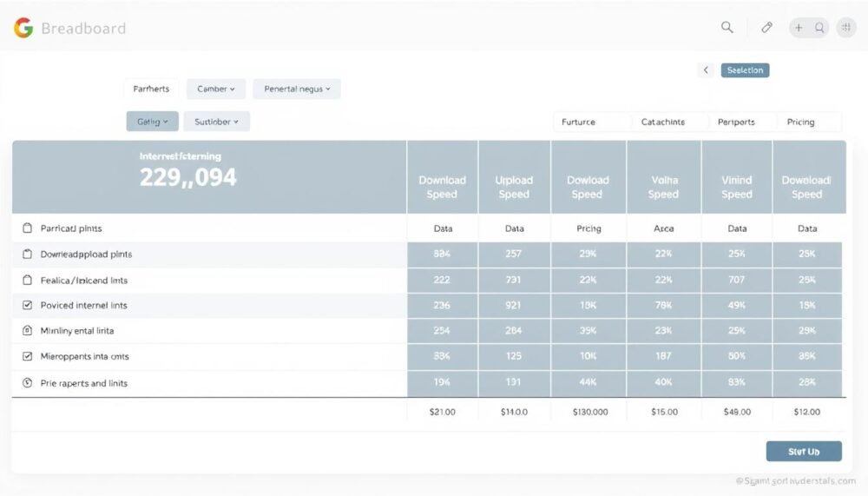Click the Seeletion button
The image size is (868, 496).
[x=745, y=69]
